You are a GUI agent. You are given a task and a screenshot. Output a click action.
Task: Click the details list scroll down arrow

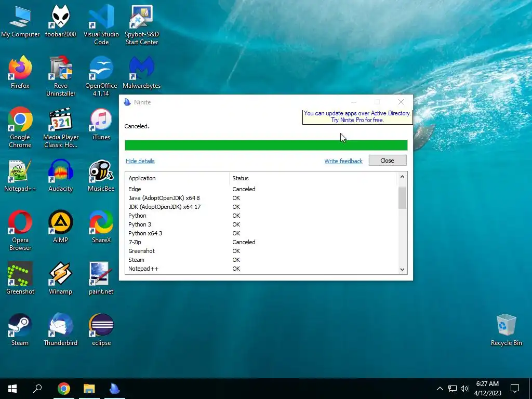click(x=403, y=270)
